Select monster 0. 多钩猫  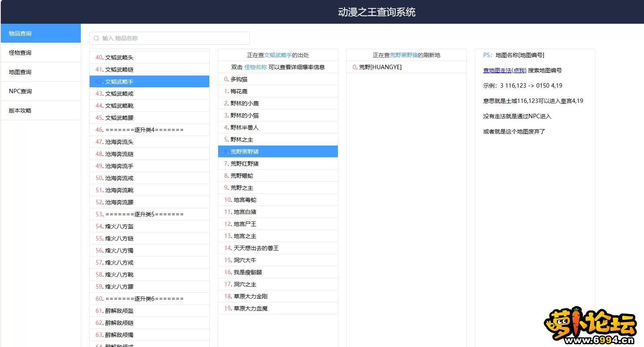pyautogui.click(x=278, y=79)
